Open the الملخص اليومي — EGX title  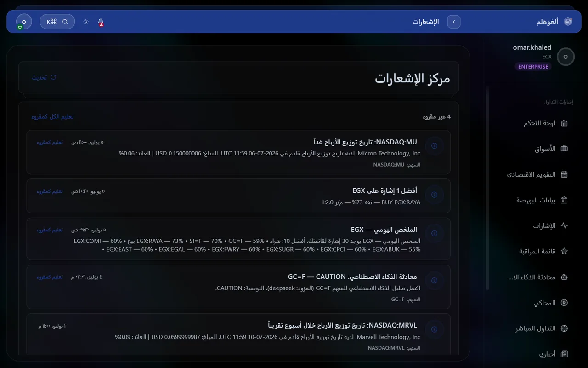point(384,230)
